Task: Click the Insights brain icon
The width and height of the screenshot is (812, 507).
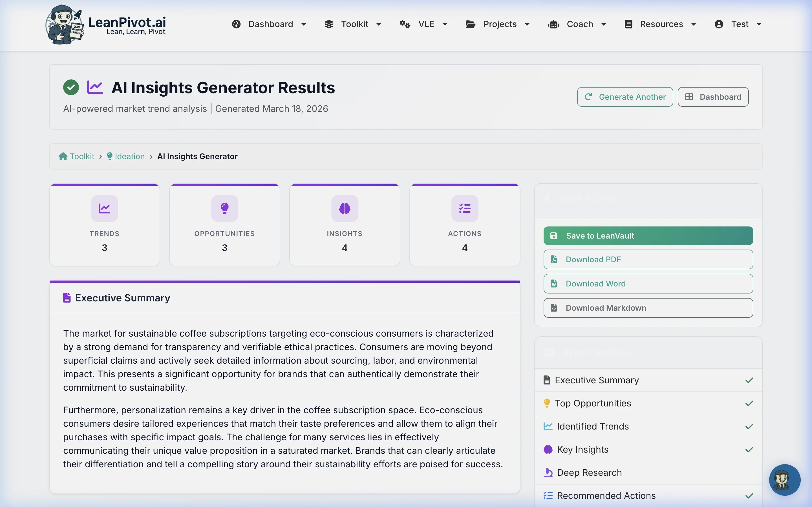Action: 344,208
